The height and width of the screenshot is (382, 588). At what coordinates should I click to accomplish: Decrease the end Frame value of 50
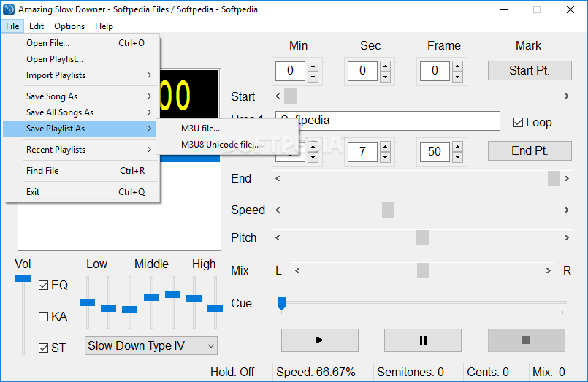[x=457, y=157]
